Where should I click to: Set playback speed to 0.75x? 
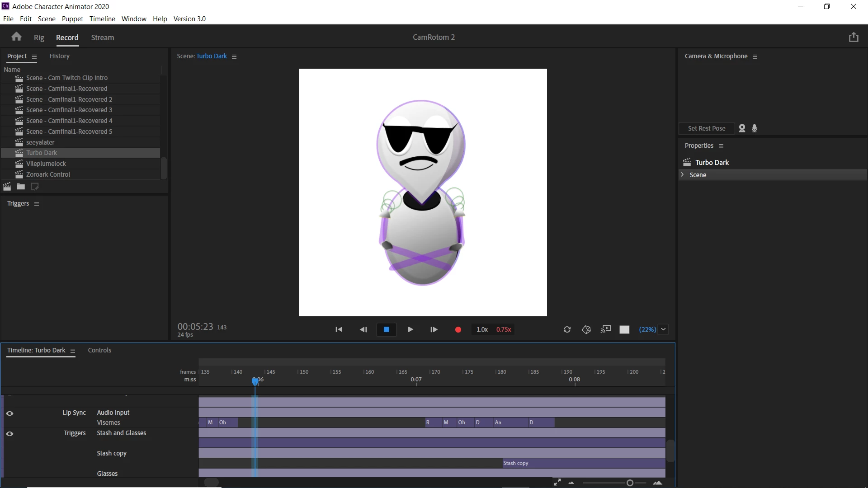[504, 329]
